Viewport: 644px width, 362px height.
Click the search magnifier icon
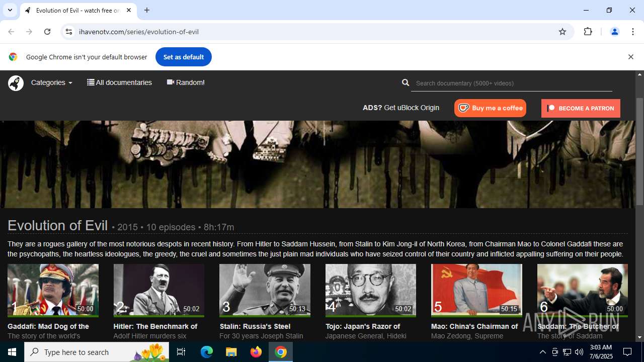point(406,82)
